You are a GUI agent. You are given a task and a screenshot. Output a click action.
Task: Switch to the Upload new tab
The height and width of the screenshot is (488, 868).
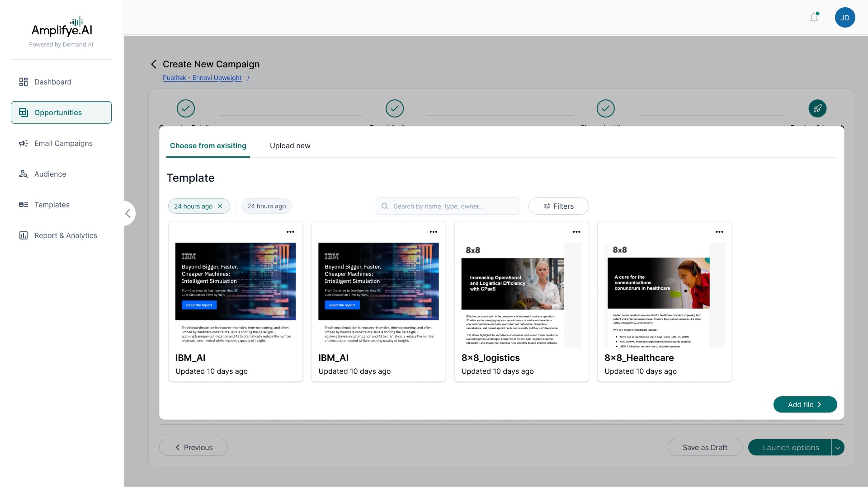pos(290,145)
